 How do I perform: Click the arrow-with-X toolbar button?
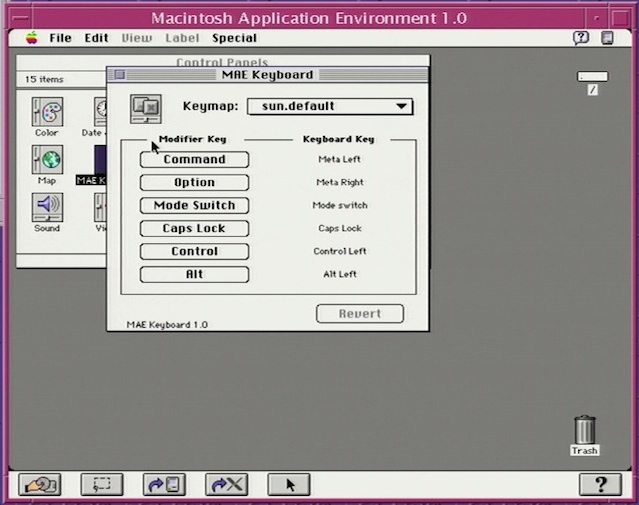click(x=227, y=484)
